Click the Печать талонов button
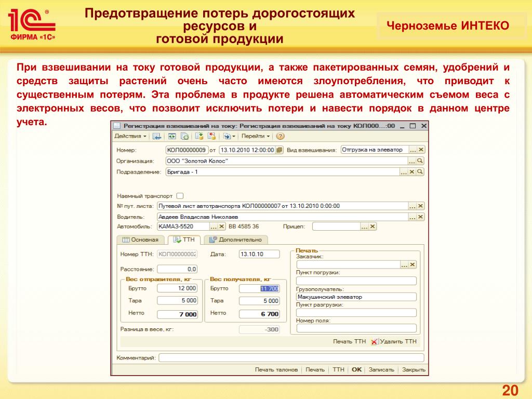The width and height of the screenshot is (532, 399). tap(276, 370)
